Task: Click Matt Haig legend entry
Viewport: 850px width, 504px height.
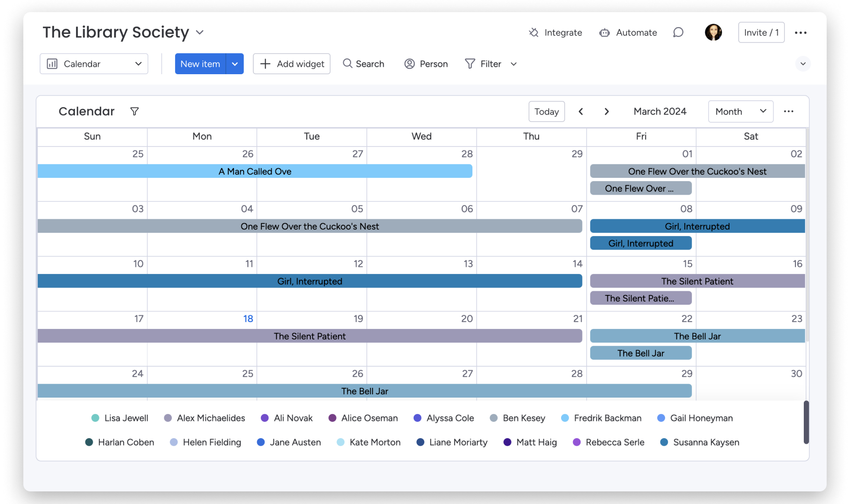Action: pyautogui.click(x=530, y=442)
